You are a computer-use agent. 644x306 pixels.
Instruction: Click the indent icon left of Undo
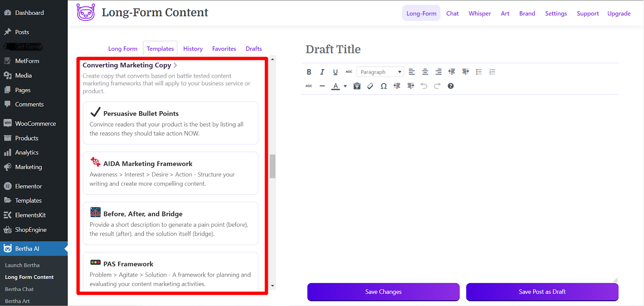point(411,86)
